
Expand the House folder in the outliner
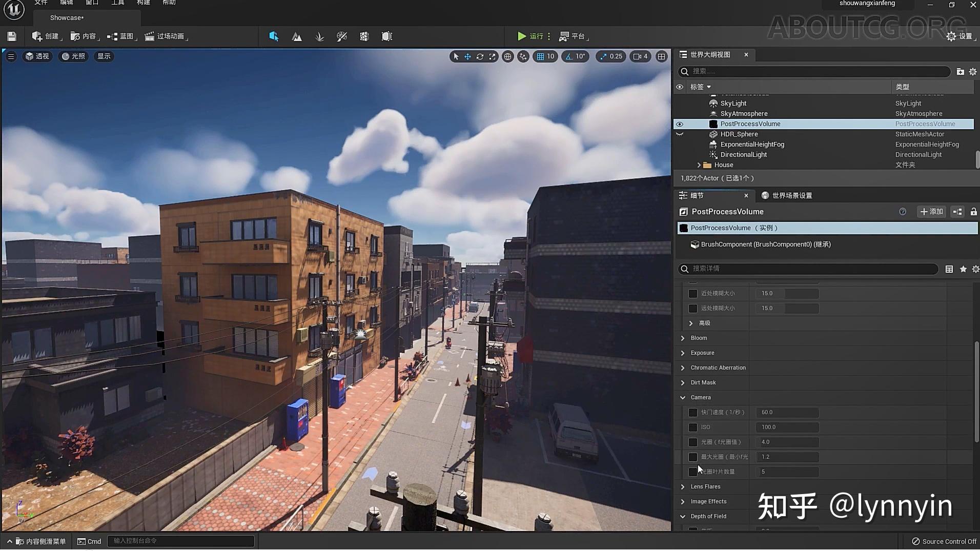click(699, 165)
